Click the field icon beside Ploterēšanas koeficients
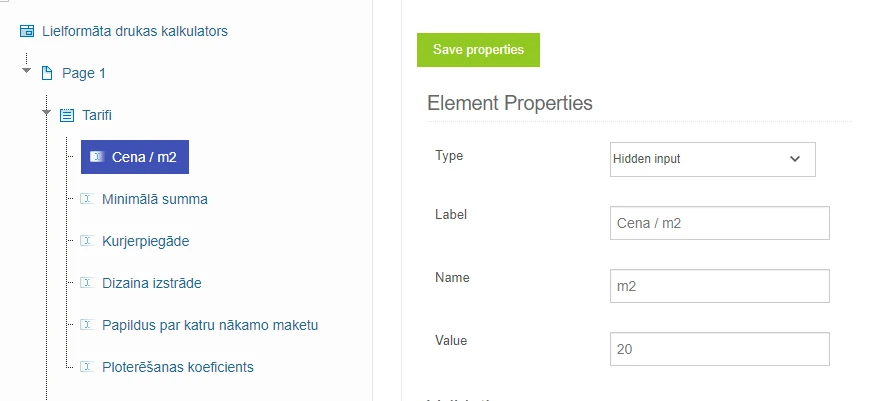 pos(85,367)
